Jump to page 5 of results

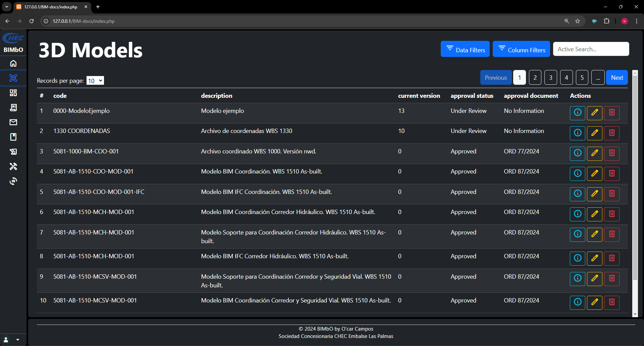tap(582, 78)
